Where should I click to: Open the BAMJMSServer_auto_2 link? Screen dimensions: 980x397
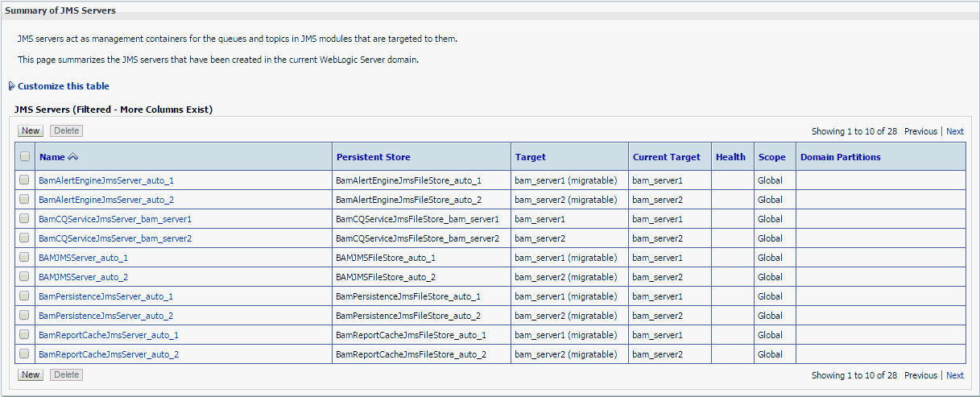[83, 277]
